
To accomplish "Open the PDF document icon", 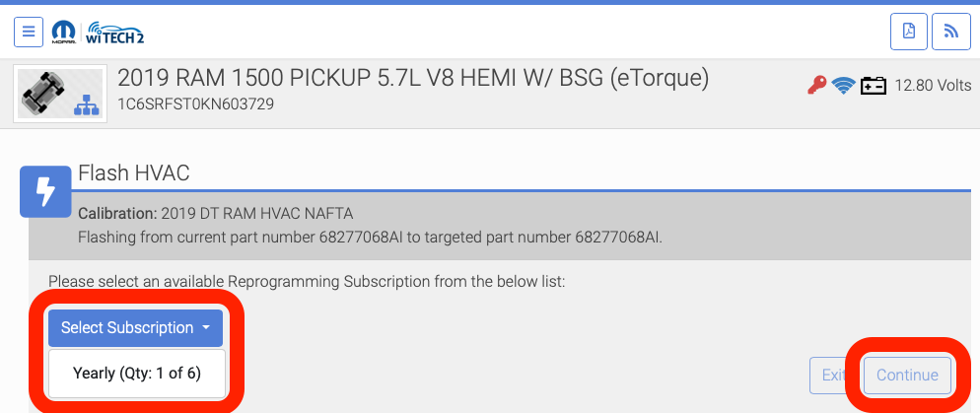I will click(908, 32).
